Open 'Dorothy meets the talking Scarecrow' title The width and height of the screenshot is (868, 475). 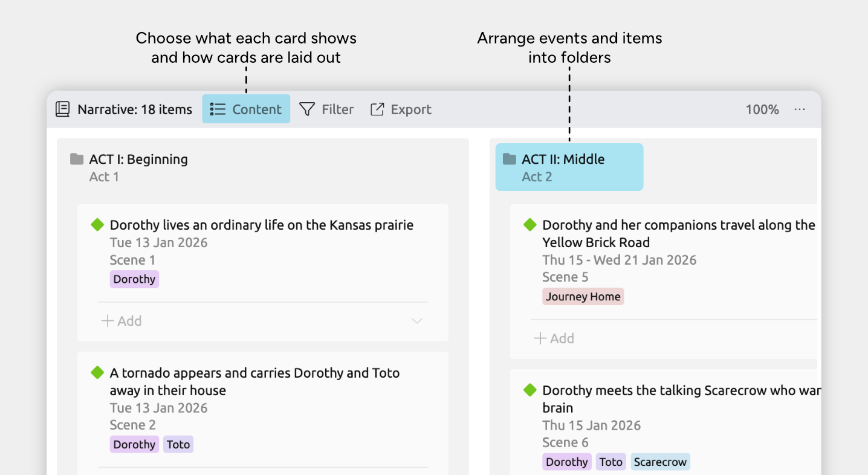(x=681, y=399)
